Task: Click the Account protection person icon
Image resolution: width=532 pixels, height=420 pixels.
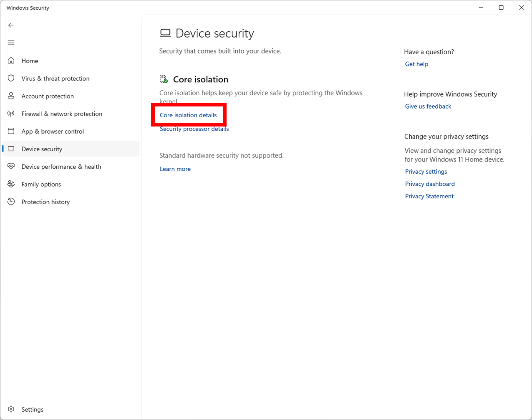Action: click(11, 96)
